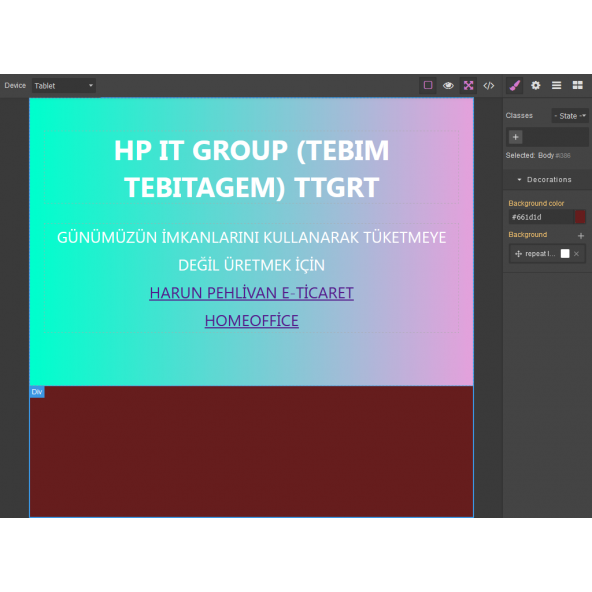
Task: Click the white background layer preview swatch
Action: pyautogui.click(x=565, y=254)
